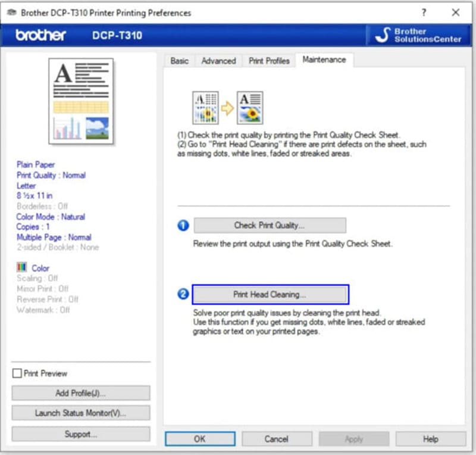Click Cancel to discard changes
The height and width of the screenshot is (455, 476).
tap(277, 439)
